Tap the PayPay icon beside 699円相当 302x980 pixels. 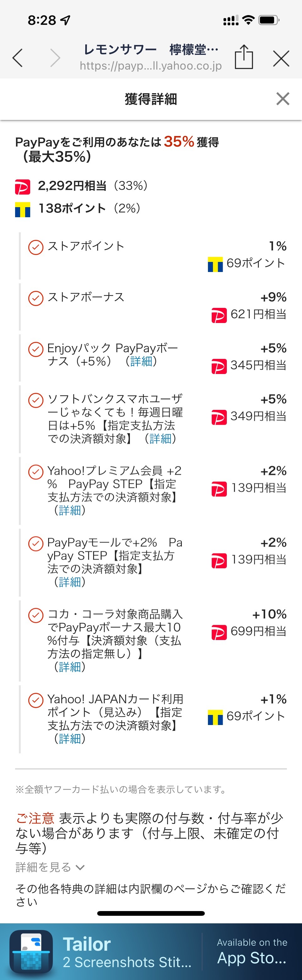(219, 632)
